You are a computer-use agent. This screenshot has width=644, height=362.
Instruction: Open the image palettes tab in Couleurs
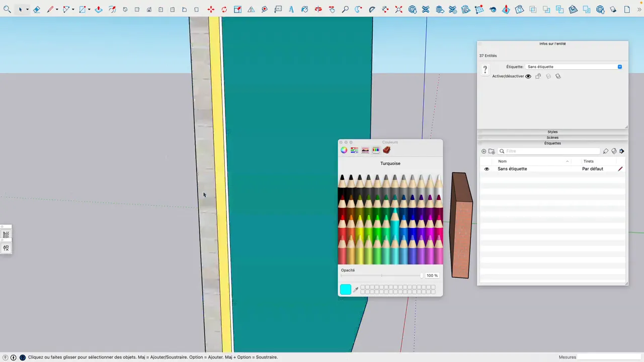pyautogui.click(x=365, y=150)
